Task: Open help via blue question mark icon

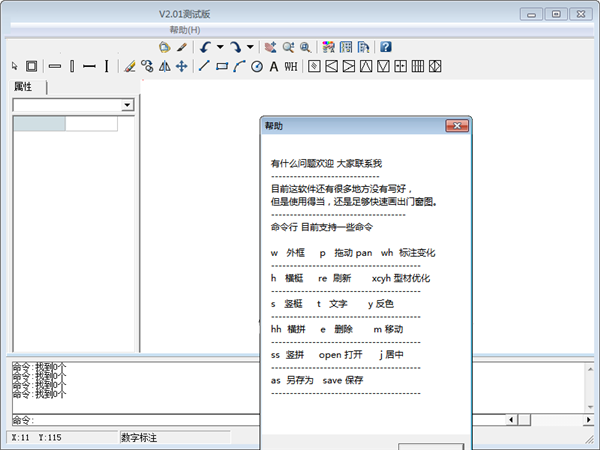Action: [x=385, y=46]
